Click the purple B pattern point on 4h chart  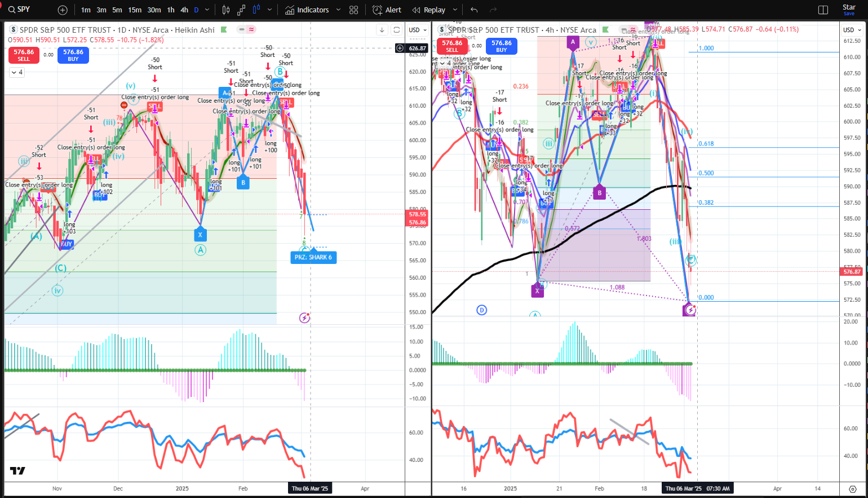599,192
